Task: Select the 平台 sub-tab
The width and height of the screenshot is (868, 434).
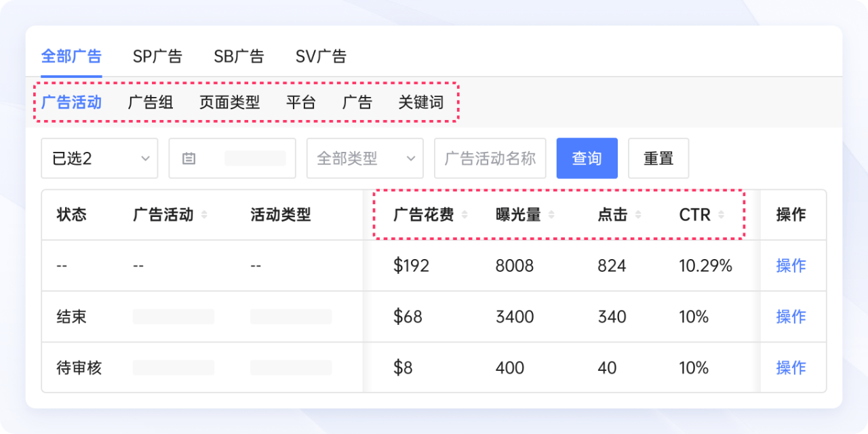Action: click(300, 102)
